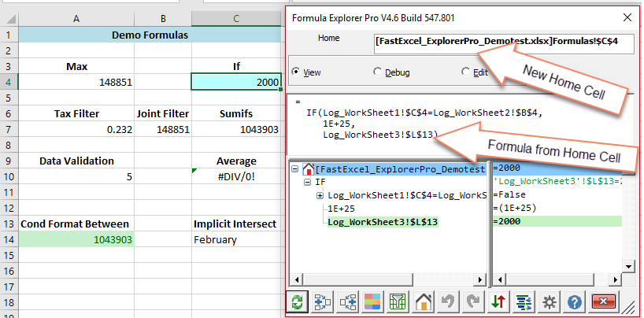Image resolution: width=644 pixels, height=318 pixels.
Task: Click the expand dependents icon with arrows pointing outward
Action: pyautogui.click(x=348, y=302)
